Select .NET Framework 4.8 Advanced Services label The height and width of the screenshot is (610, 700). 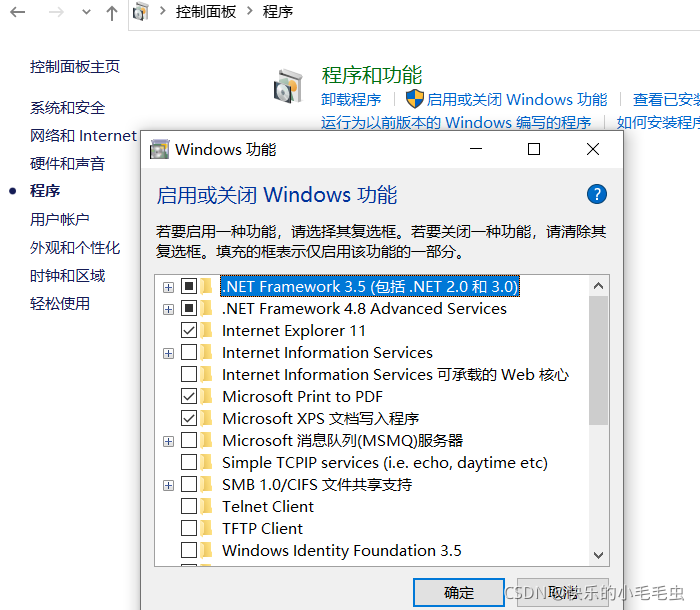click(364, 309)
